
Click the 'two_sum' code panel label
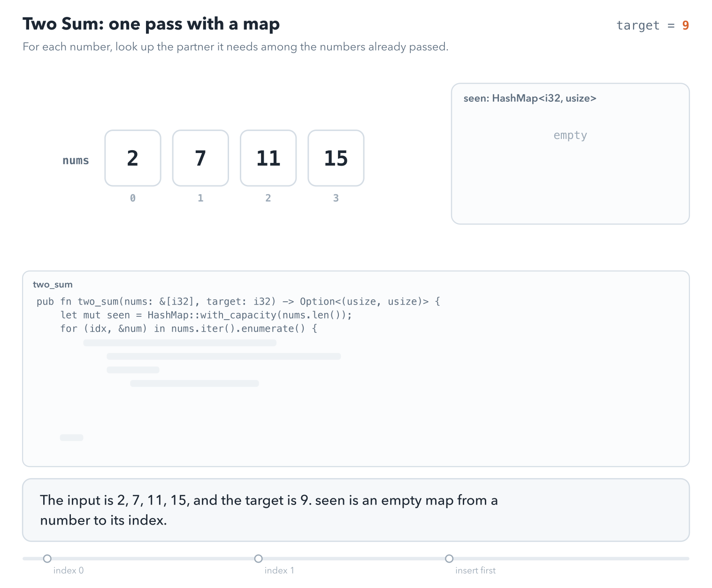(53, 284)
